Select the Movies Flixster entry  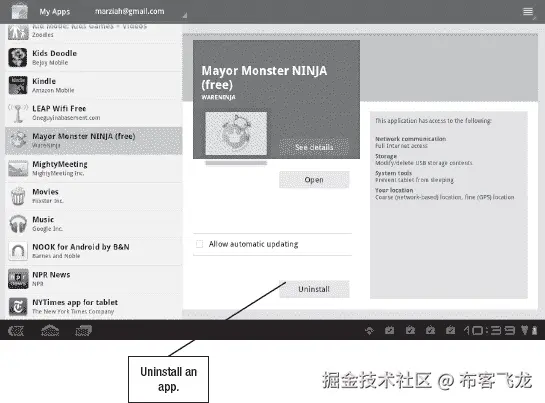point(93,196)
